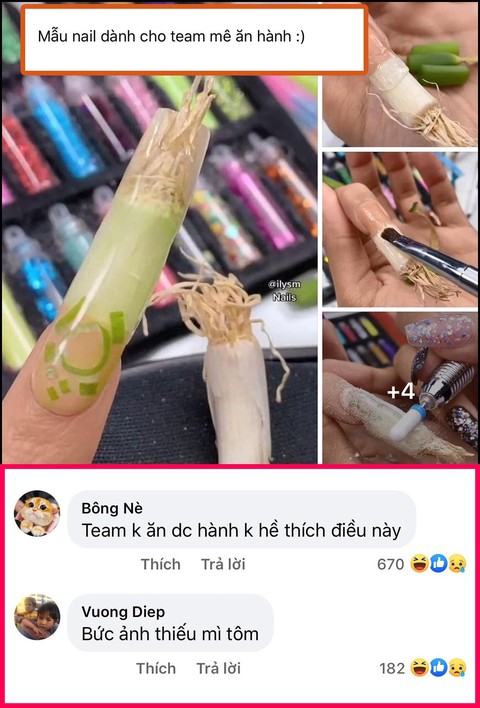Open Bông Nè's profile name link

point(112,508)
